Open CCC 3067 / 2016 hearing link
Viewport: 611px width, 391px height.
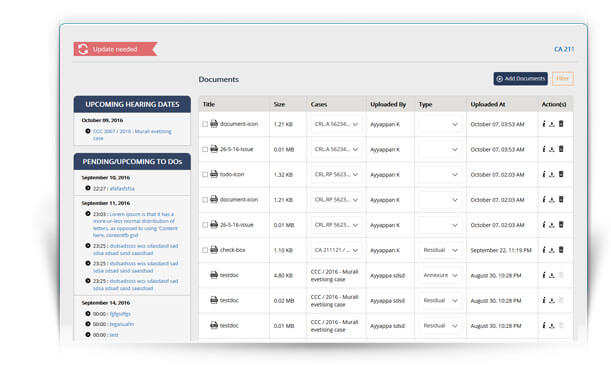click(132, 135)
